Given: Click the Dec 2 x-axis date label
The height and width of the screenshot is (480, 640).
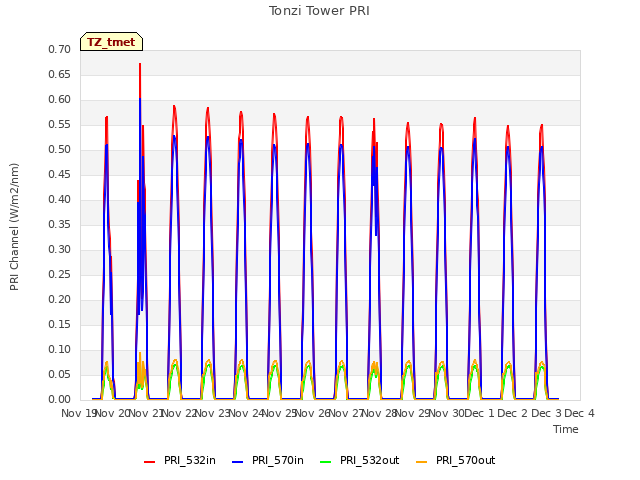Looking at the screenshot, I should [x=512, y=413].
